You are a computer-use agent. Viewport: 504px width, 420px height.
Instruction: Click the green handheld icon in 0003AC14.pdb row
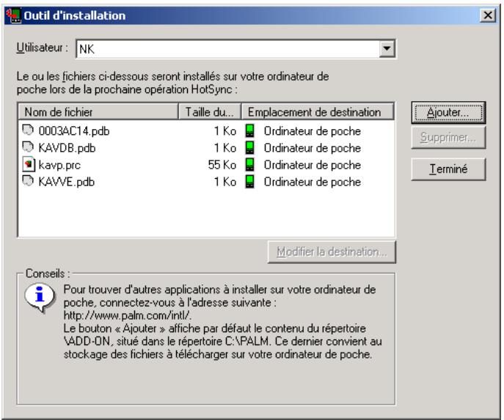[x=249, y=131]
